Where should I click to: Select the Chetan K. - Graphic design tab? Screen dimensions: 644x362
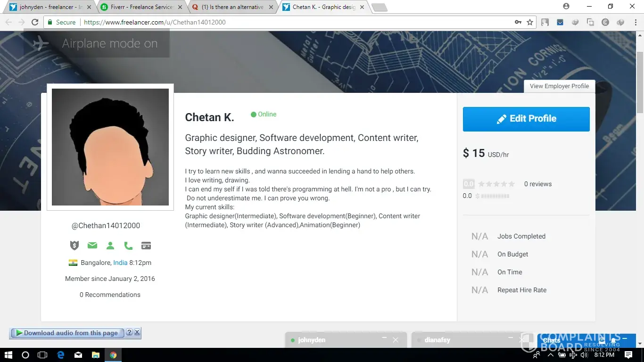pyautogui.click(x=323, y=7)
